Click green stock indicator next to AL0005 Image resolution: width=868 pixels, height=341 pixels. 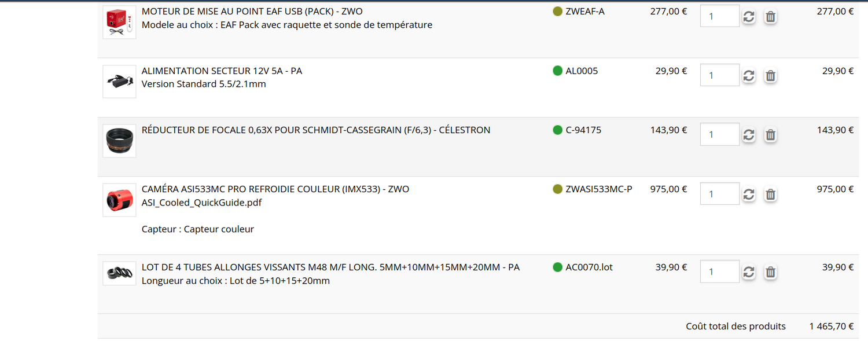coord(557,71)
